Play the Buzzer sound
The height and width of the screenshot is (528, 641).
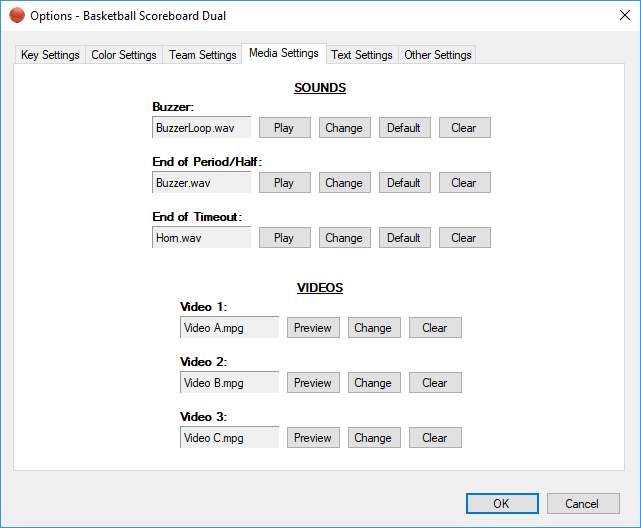click(284, 128)
